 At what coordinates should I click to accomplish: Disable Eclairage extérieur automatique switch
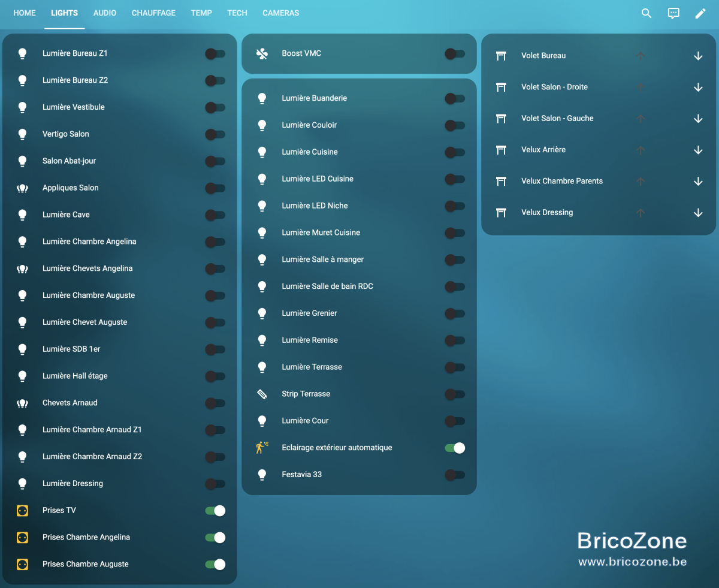pos(455,448)
